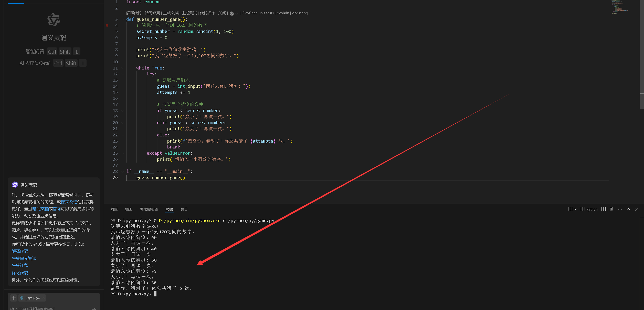Switch to the 输出 panel tab
The height and width of the screenshot is (310, 644).
[x=129, y=209]
